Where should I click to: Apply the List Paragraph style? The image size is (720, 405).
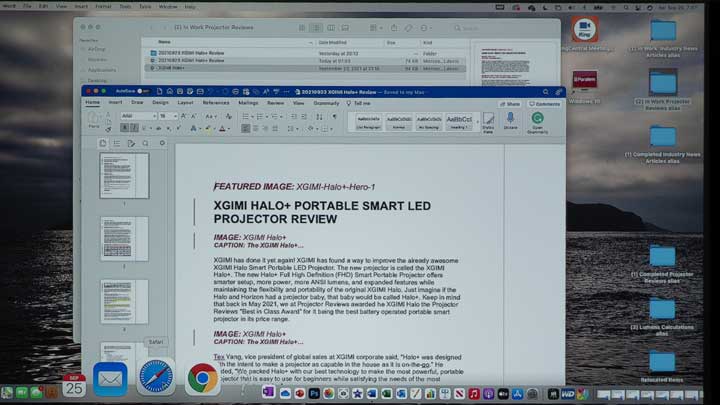[x=368, y=122]
